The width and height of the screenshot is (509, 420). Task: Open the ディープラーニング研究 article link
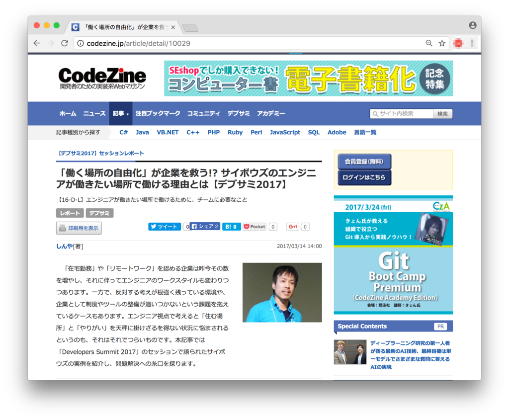coord(411,355)
